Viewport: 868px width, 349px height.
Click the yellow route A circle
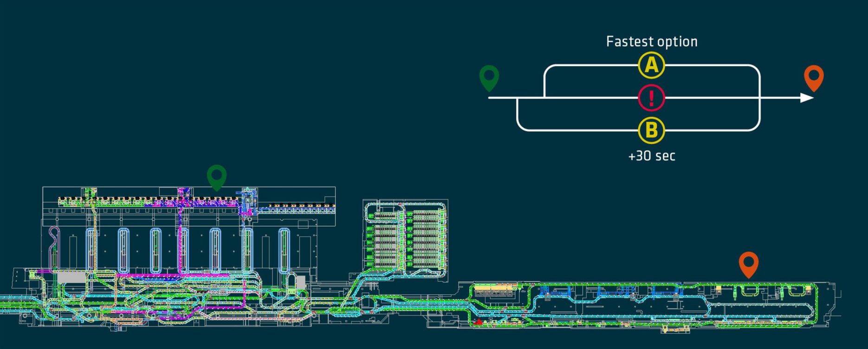coord(651,65)
